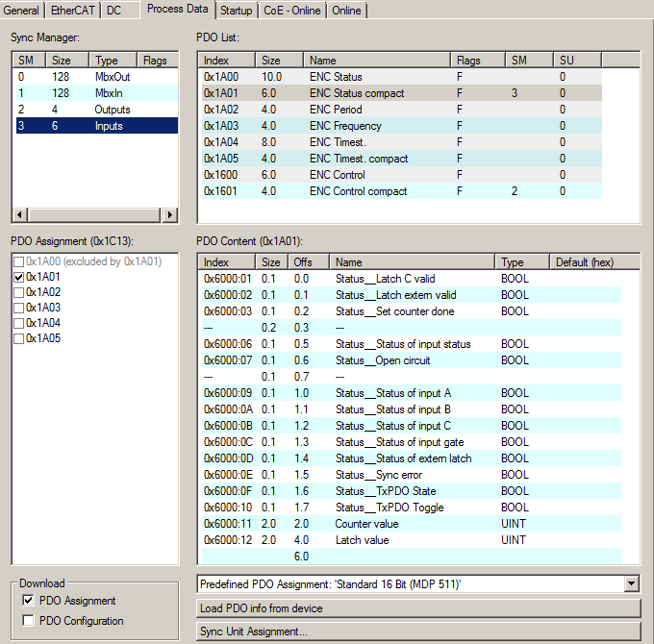
Task: Switch to the General tab
Action: (x=21, y=10)
